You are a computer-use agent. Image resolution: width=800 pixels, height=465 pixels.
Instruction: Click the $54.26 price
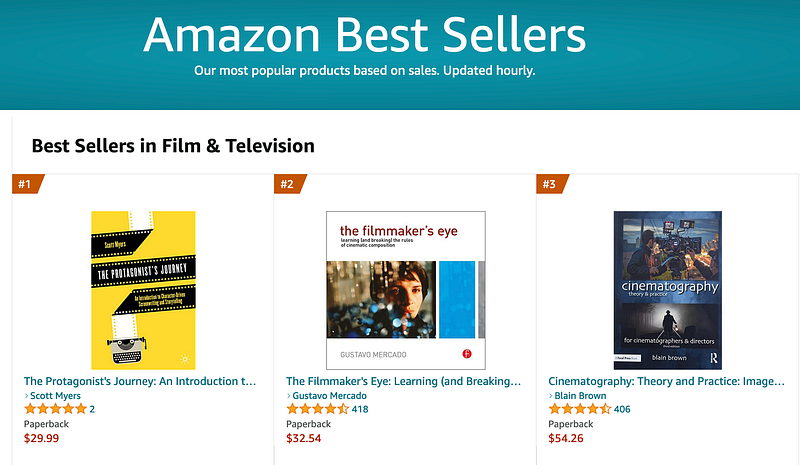click(x=566, y=438)
